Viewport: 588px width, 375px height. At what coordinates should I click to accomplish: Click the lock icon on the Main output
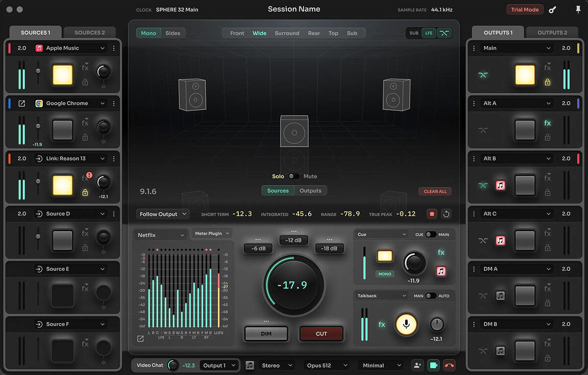547,83
